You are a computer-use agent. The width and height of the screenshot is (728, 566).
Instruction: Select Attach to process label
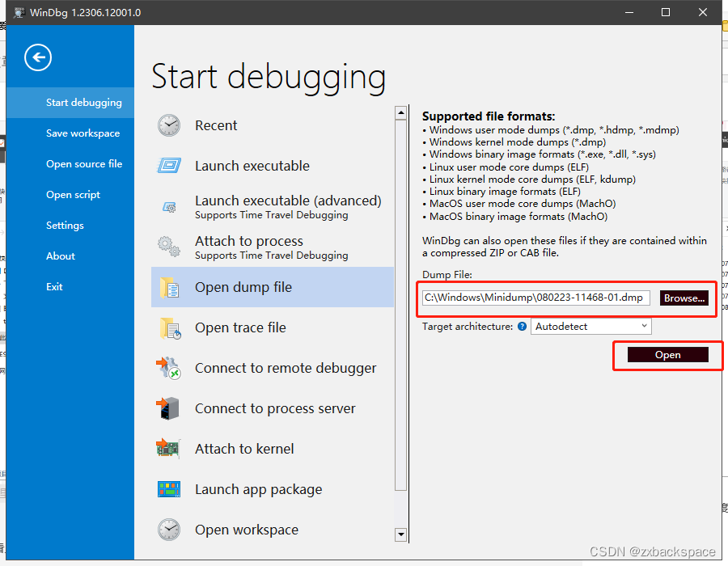click(x=249, y=241)
